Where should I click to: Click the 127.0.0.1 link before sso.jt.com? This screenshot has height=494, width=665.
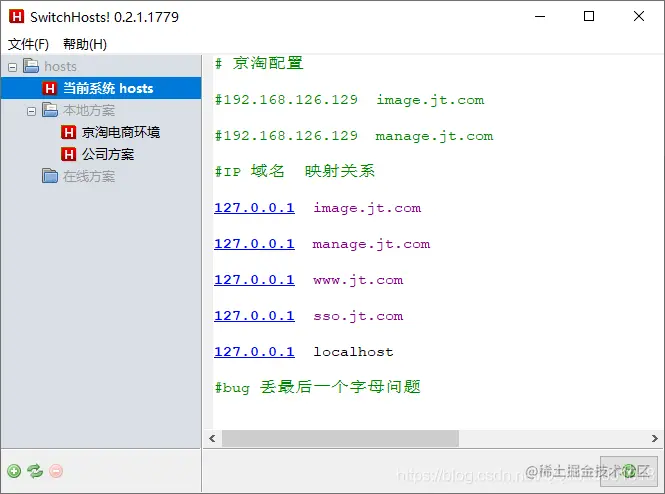(254, 316)
